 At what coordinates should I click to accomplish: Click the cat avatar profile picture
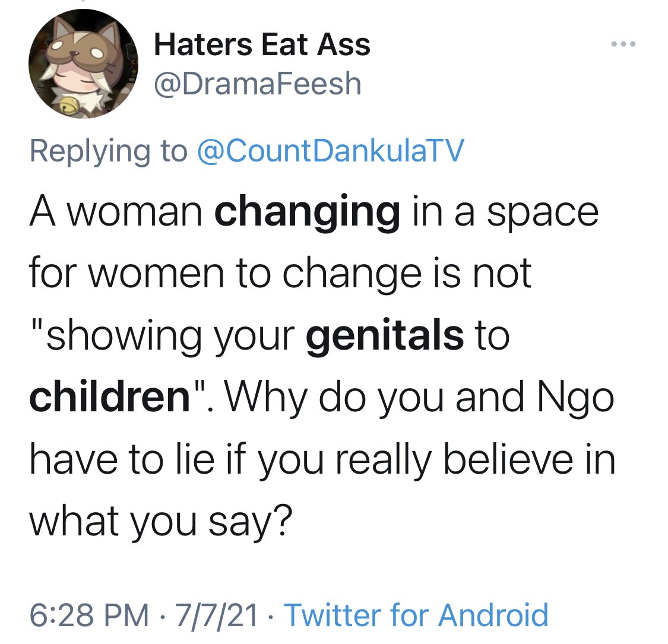tap(84, 64)
